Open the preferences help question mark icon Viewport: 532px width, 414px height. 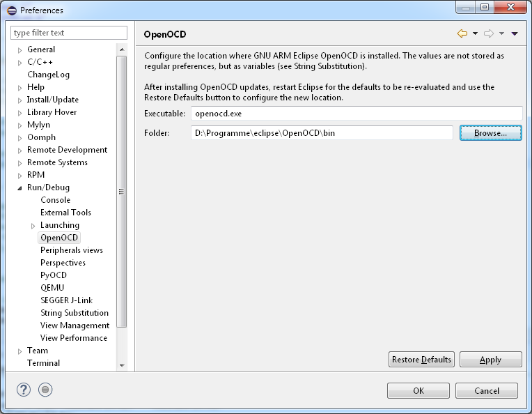[x=24, y=390]
